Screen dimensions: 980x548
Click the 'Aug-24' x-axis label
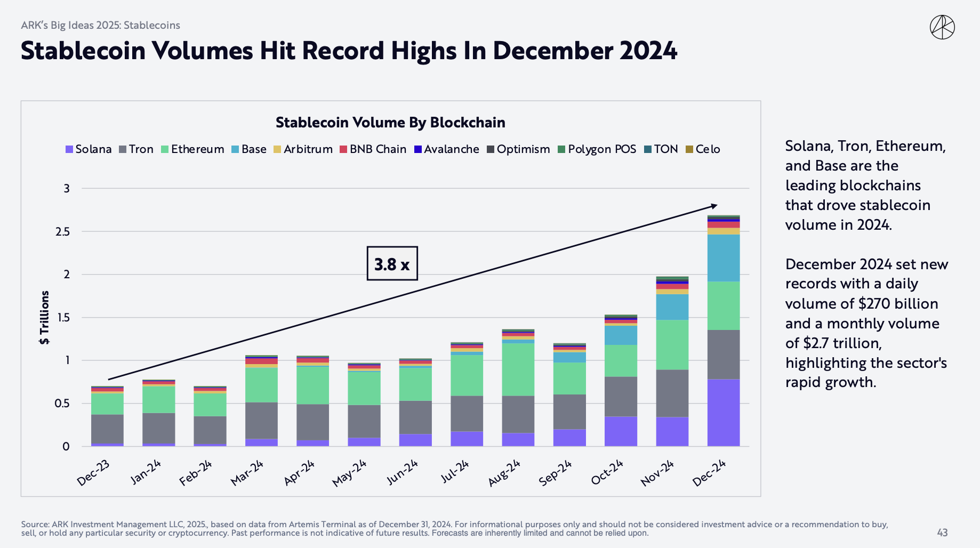coord(504,473)
